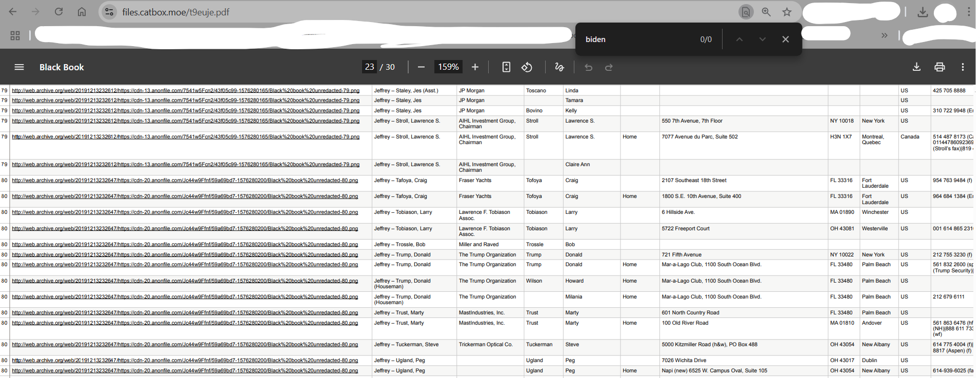
Task: Open the Chrome three-dot menu
Action: [x=969, y=12]
